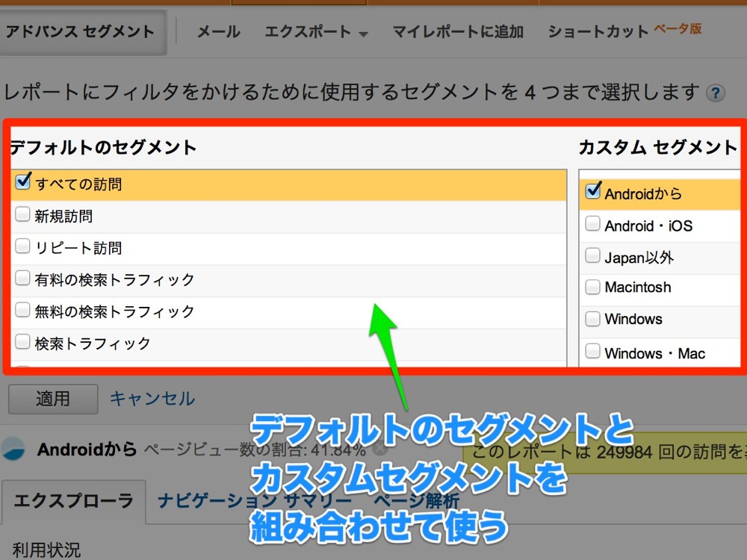Select the Windows segment checkbox
This screenshot has width=747, height=560.
[592, 319]
